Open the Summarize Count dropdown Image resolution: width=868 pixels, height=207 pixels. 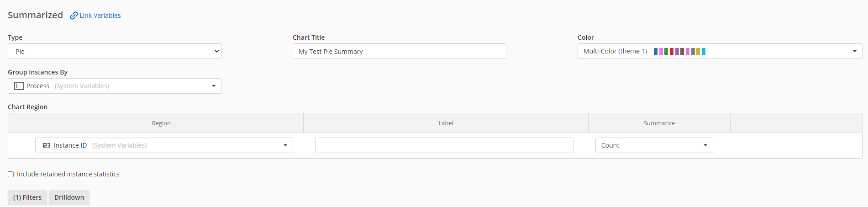click(x=654, y=145)
